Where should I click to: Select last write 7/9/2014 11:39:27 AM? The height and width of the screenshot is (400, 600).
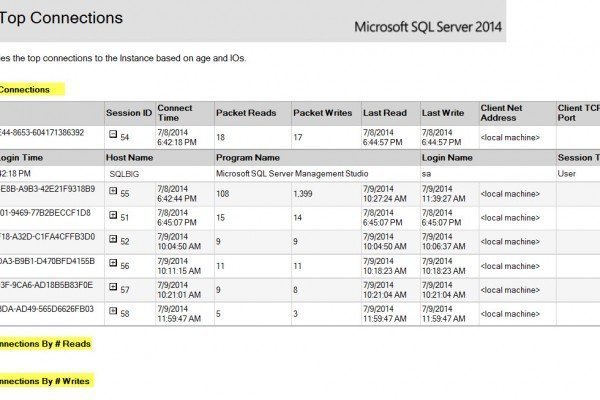point(443,194)
